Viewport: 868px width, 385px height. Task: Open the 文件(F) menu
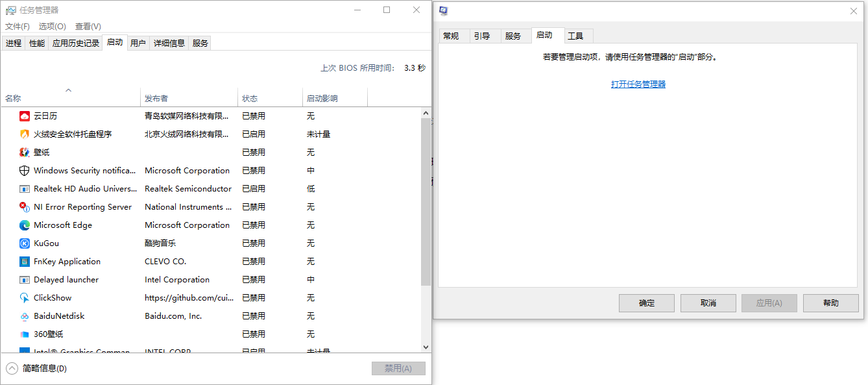click(x=18, y=27)
